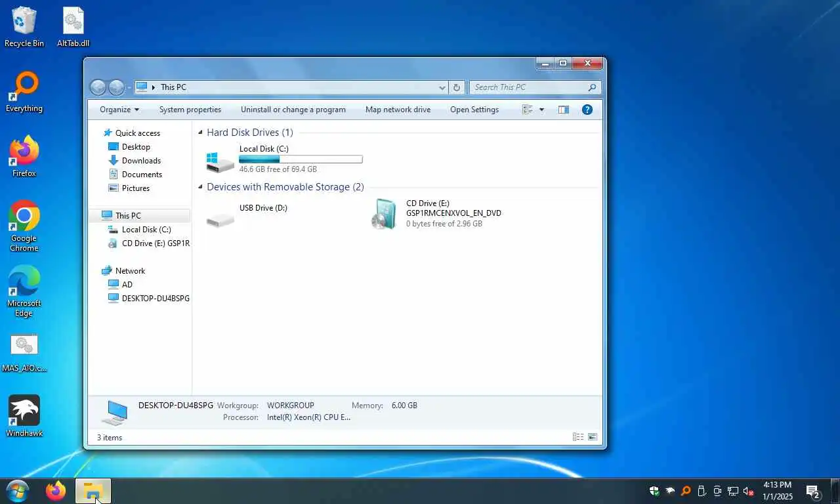Select the AltTab.dll desktop file
This screenshot has width=840, height=504.
coord(73,27)
